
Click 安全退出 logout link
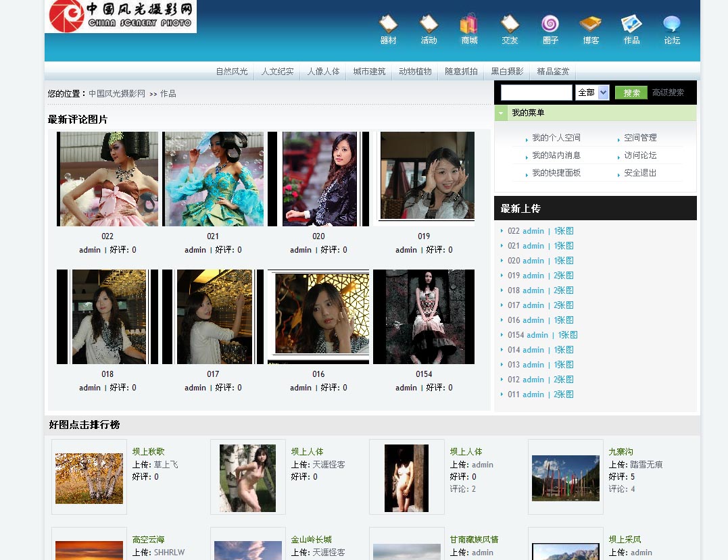[x=640, y=173]
